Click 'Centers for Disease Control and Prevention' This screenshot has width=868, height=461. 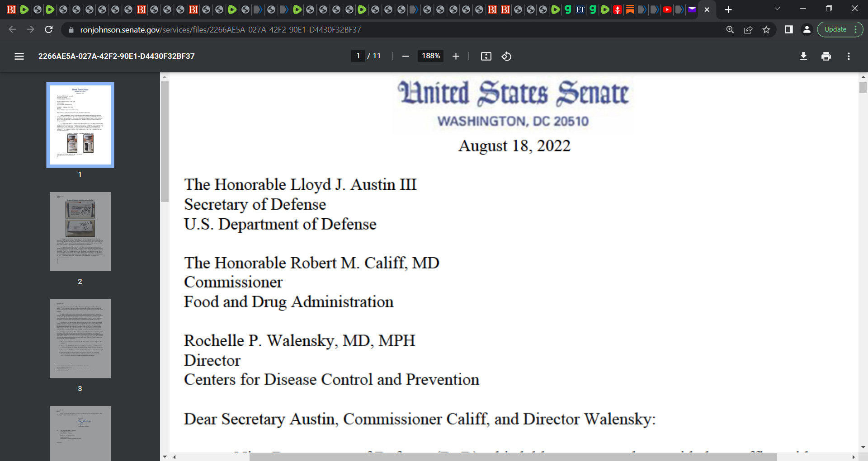[331, 380]
